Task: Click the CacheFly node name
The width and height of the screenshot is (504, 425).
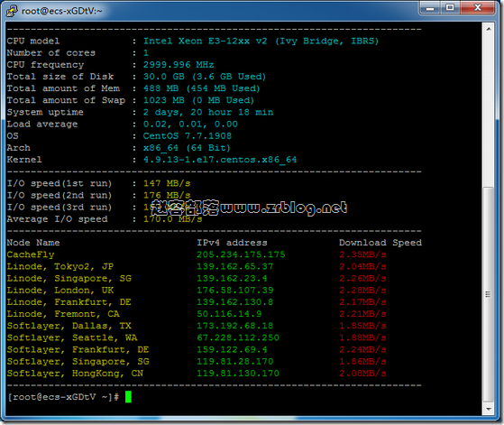Action: (x=31, y=254)
